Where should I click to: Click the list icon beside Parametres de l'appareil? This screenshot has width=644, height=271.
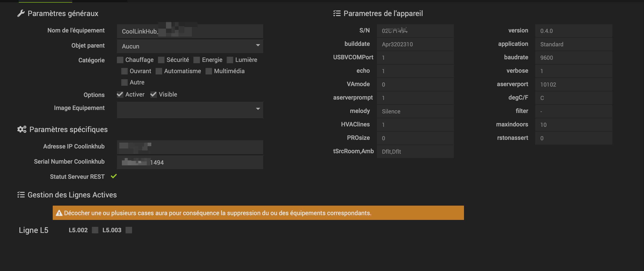pos(337,13)
